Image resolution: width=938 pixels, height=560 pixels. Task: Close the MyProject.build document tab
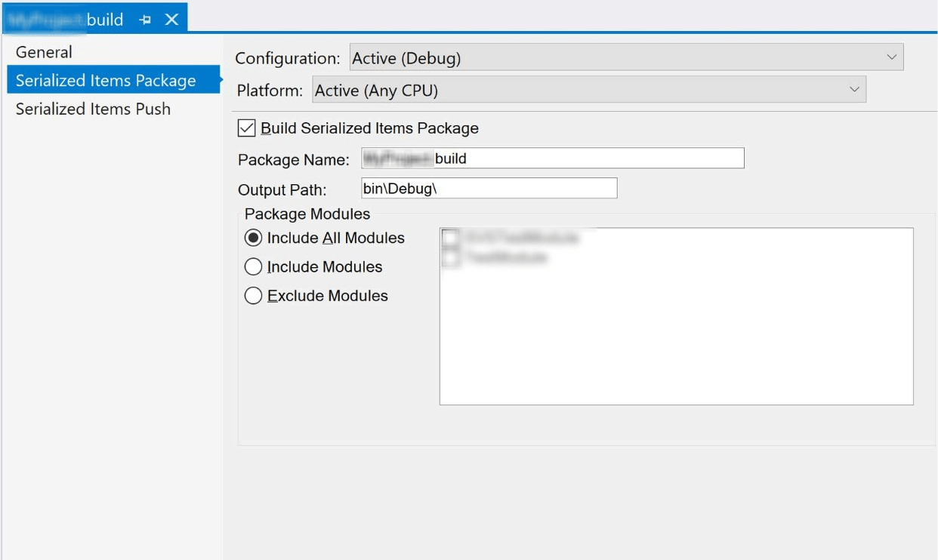[x=173, y=20]
